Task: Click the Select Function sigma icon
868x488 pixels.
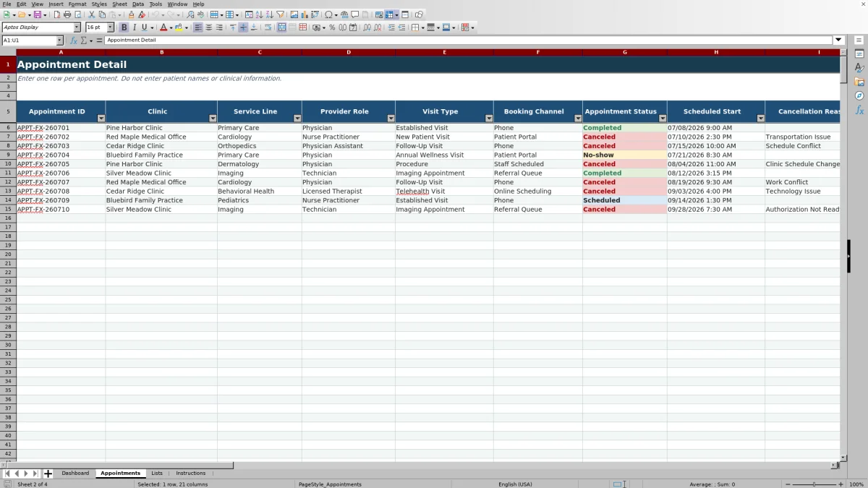Action: pos(83,40)
